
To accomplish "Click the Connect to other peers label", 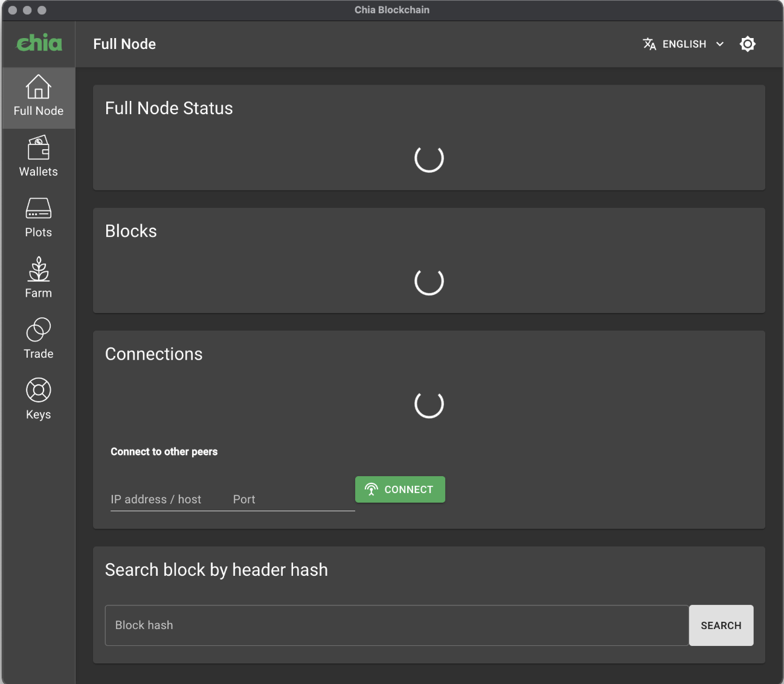I will tap(164, 451).
